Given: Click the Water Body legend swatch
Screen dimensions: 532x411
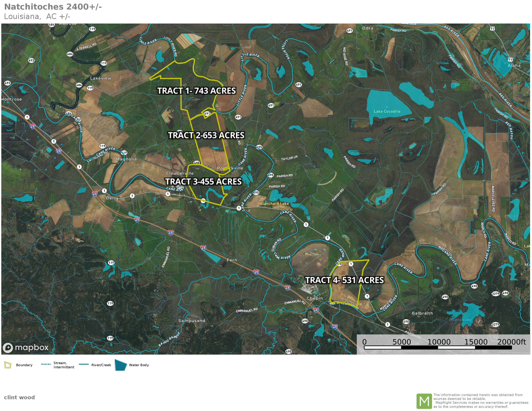Looking at the screenshot, I should point(121,365).
